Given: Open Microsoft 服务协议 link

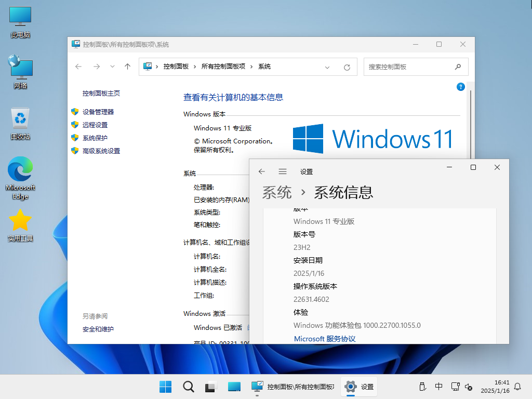Looking at the screenshot, I should (325, 339).
